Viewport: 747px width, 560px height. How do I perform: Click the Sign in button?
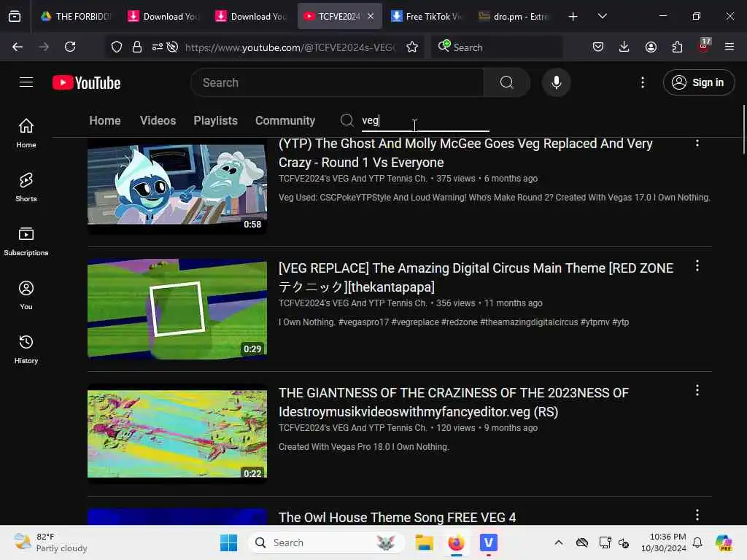[698, 82]
